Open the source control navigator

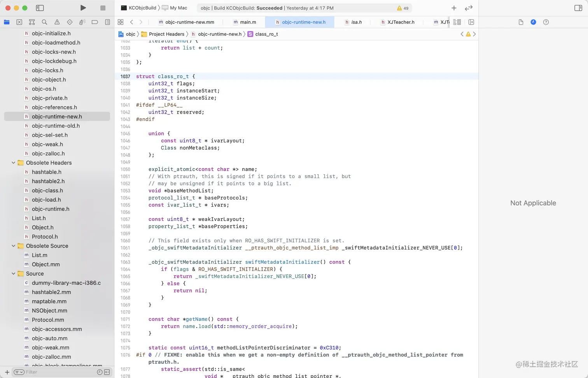[19, 22]
